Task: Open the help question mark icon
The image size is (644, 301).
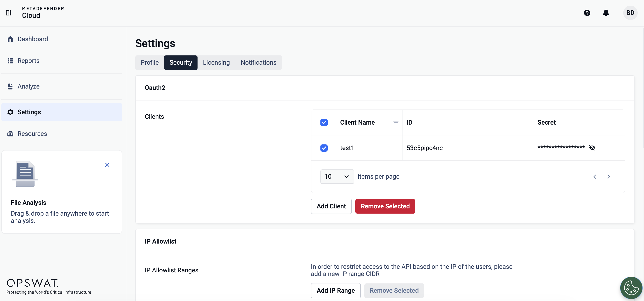Action: [587, 13]
